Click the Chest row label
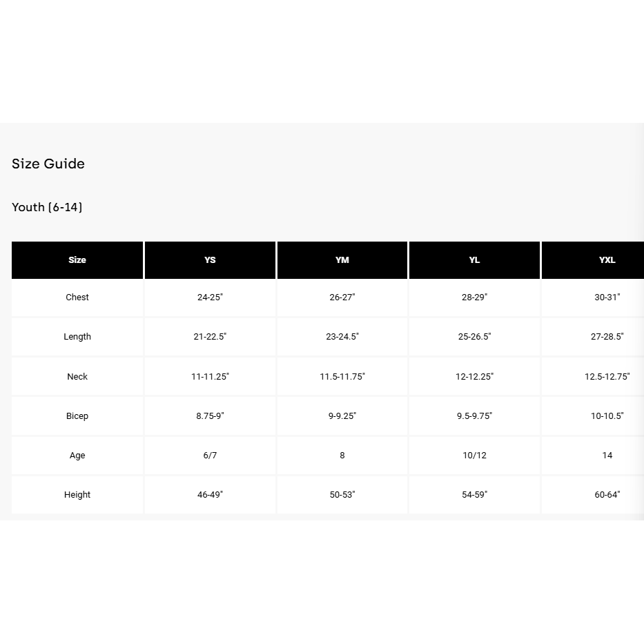The image size is (644, 644). point(77,297)
